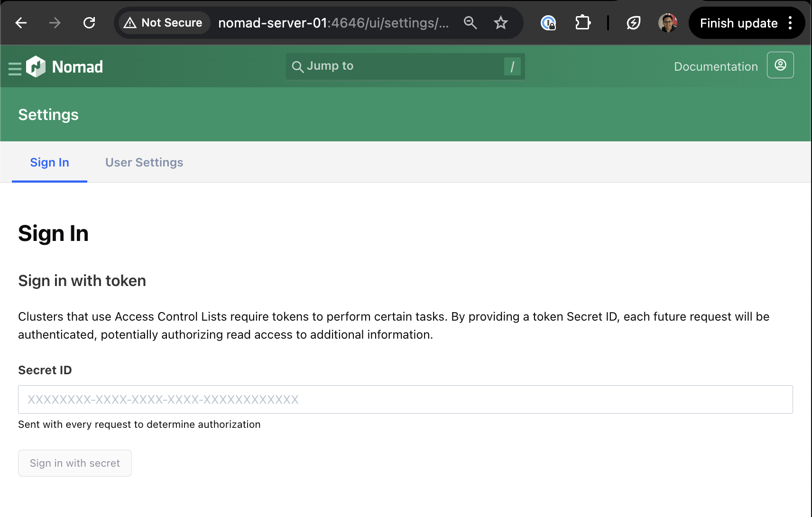The height and width of the screenshot is (517, 812).
Task: Select the Sign In tab
Action: [49, 162]
